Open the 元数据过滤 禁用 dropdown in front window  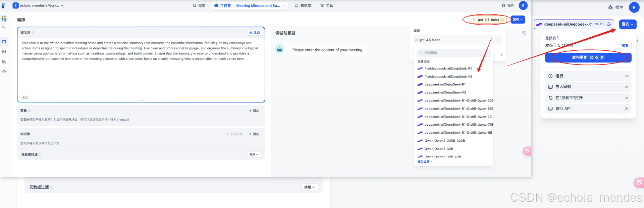254,155
